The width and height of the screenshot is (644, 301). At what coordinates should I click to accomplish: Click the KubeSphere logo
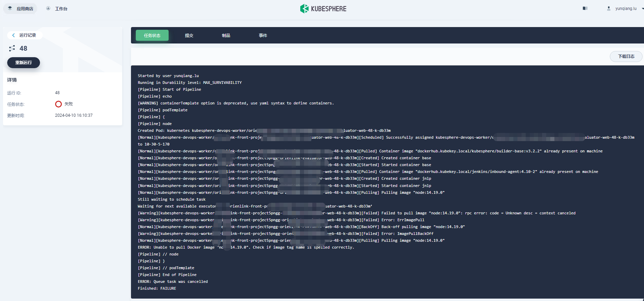coord(323,9)
